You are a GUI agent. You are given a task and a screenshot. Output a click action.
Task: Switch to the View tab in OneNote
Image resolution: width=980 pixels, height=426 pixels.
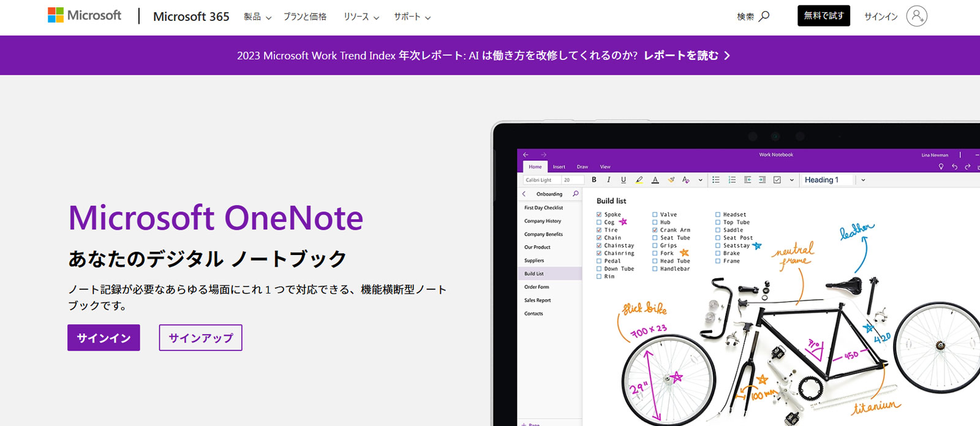605,167
